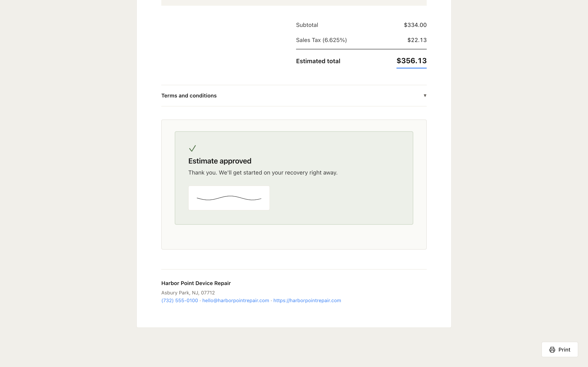588x367 pixels.
Task: Click the Sales Tax (6.625%) label
Action: (x=321, y=40)
